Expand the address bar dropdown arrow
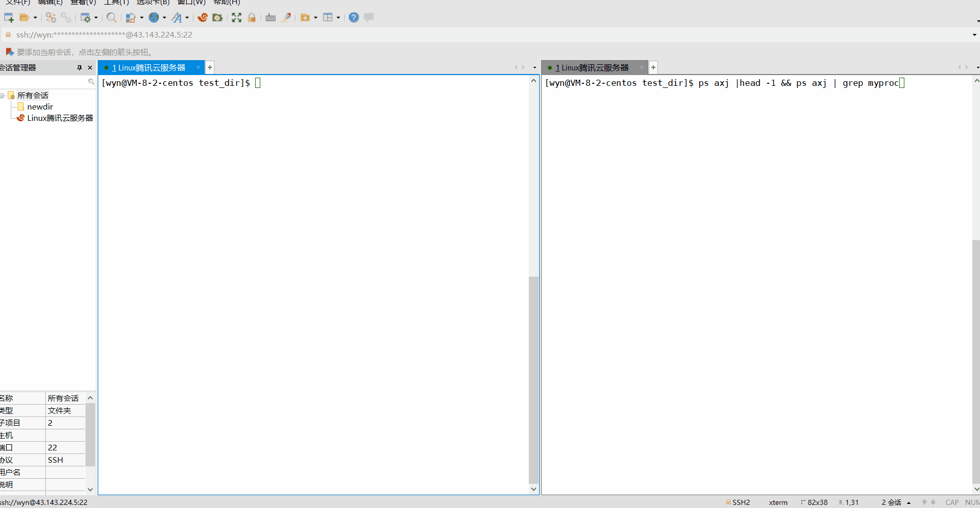This screenshot has width=980, height=508. pos(974,35)
